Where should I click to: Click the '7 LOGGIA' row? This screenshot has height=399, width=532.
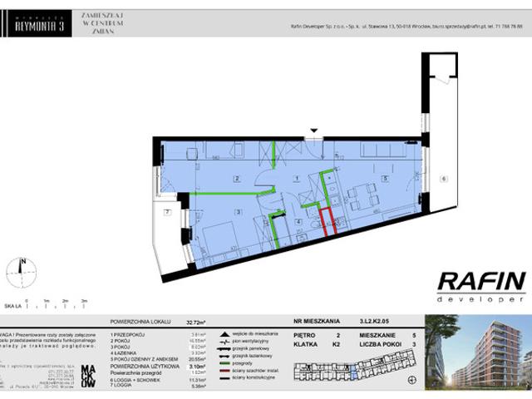(x=158, y=386)
